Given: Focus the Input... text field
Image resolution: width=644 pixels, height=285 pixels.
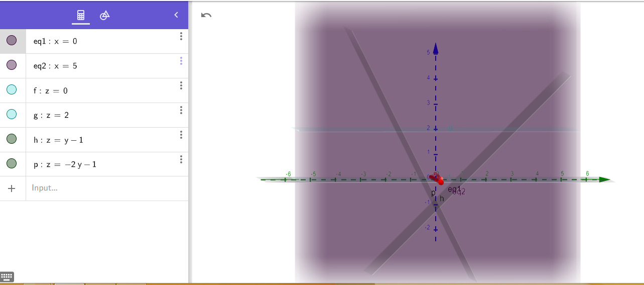Looking at the screenshot, I should pos(100,188).
